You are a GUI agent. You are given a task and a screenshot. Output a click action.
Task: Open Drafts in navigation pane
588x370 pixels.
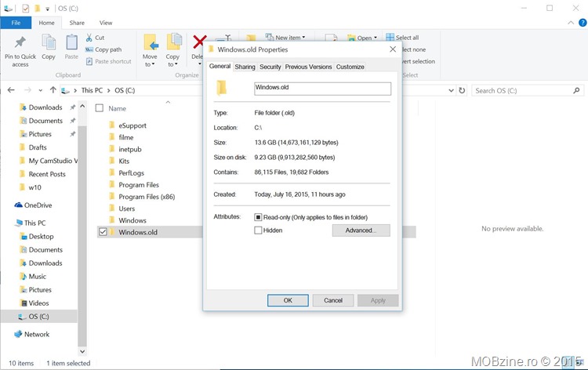click(38, 147)
